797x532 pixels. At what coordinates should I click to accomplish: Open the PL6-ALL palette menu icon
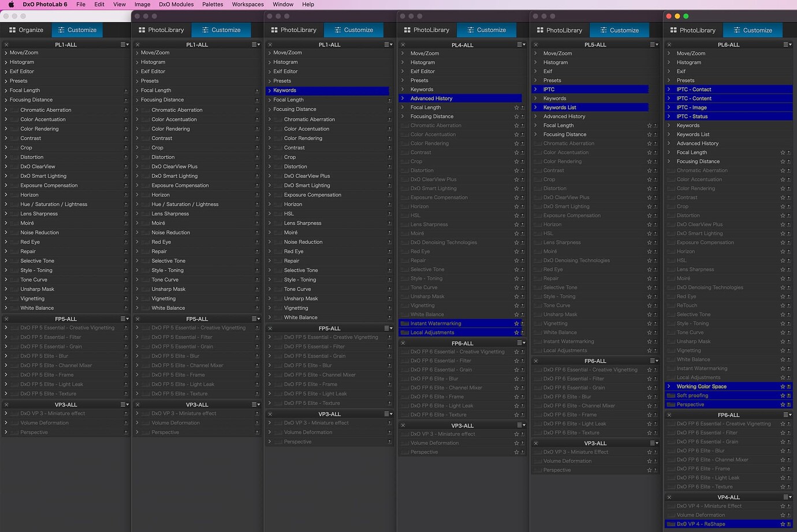click(787, 44)
